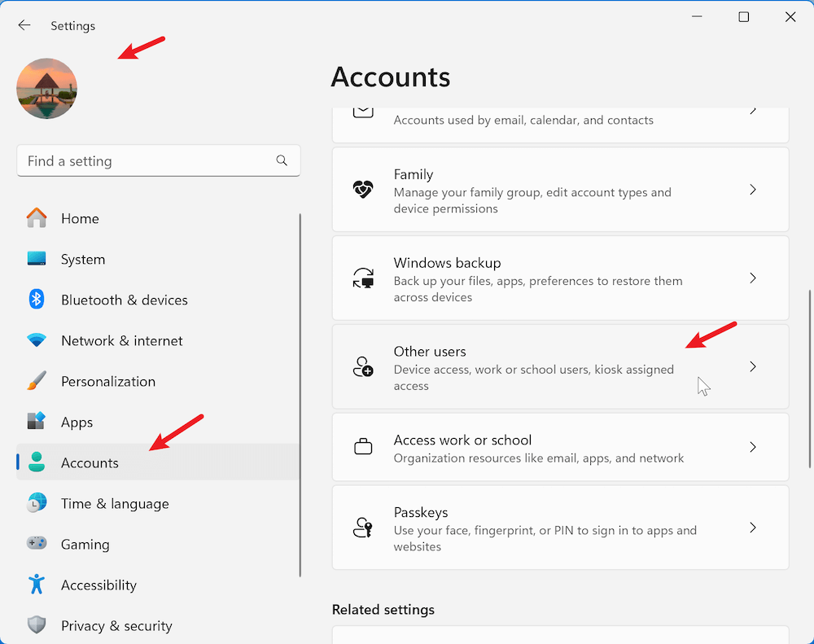Go back using the back arrow
Screen dimensions: 814x644
click(24, 25)
